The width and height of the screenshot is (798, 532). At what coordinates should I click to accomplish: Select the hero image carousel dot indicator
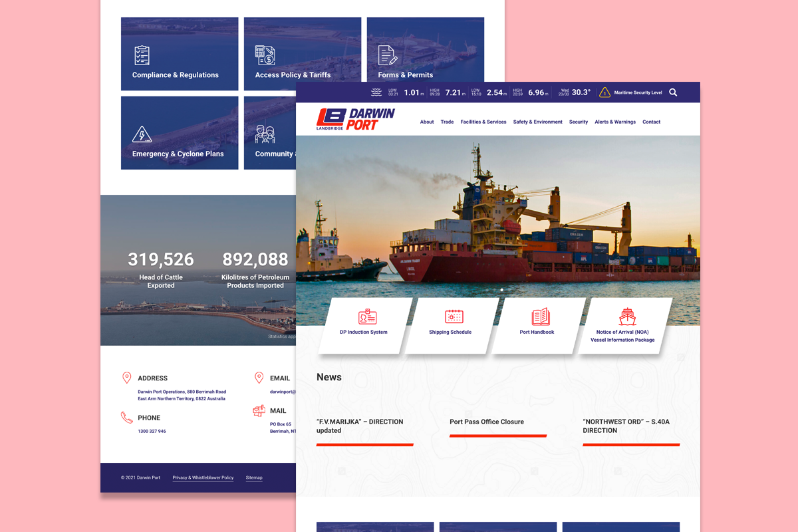pos(501,290)
